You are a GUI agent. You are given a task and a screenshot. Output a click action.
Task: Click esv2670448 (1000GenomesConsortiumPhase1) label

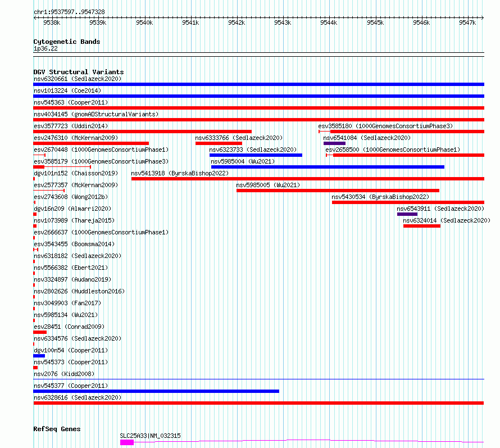101,150
